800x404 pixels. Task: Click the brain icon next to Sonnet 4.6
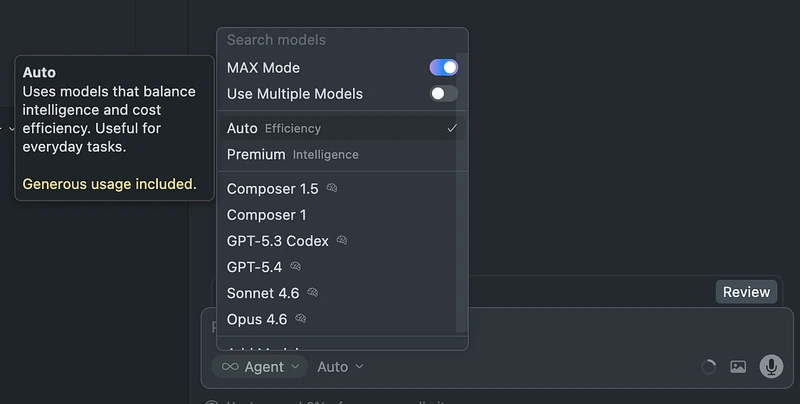[x=313, y=292]
